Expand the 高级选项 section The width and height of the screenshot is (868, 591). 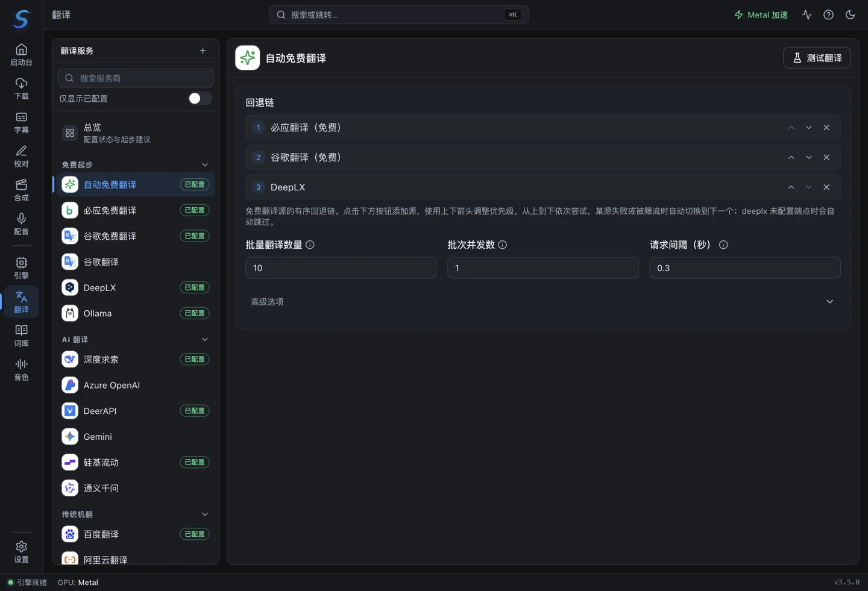point(542,302)
